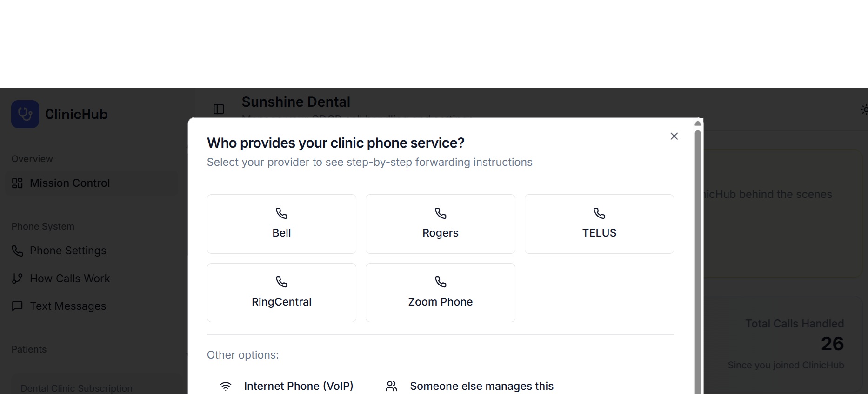Navigate to Text Messages in the sidebar

[67, 306]
